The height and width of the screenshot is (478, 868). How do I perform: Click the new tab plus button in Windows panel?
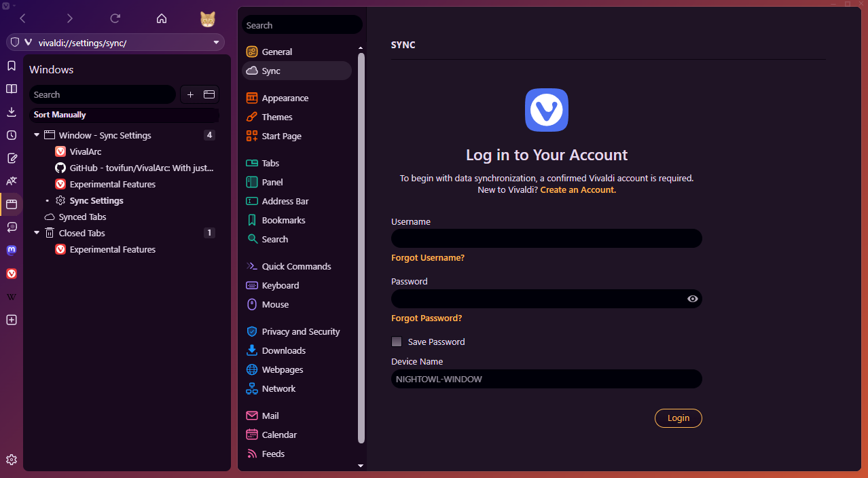click(190, 94)
